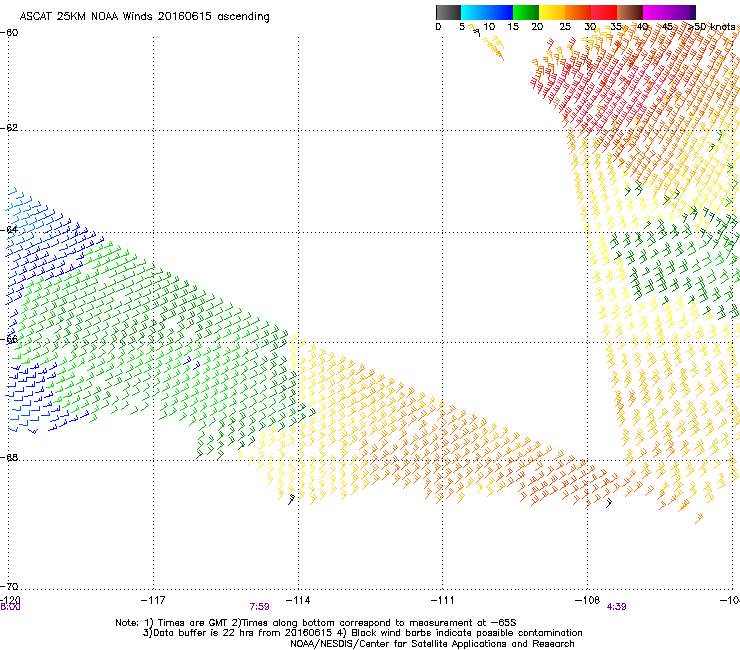Click the -70 latitude axis label
The image size is (740, 650).
coord(9,586)
